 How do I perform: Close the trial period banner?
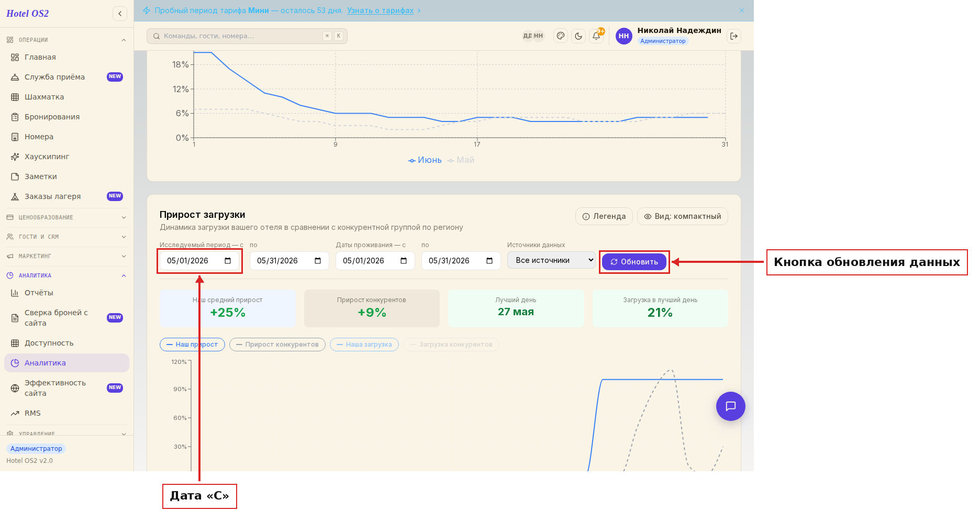[742, 10]
